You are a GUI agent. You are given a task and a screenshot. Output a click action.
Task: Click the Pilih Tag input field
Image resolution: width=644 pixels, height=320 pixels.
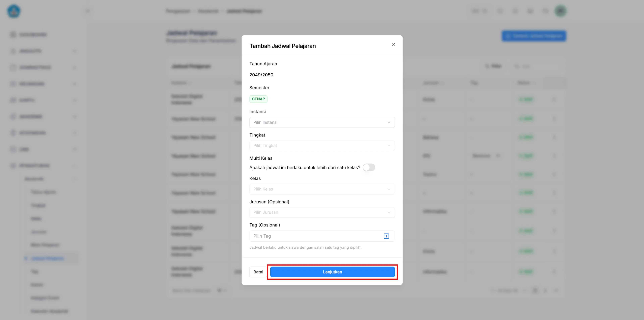pyautogui.click(x=322, y=236)
